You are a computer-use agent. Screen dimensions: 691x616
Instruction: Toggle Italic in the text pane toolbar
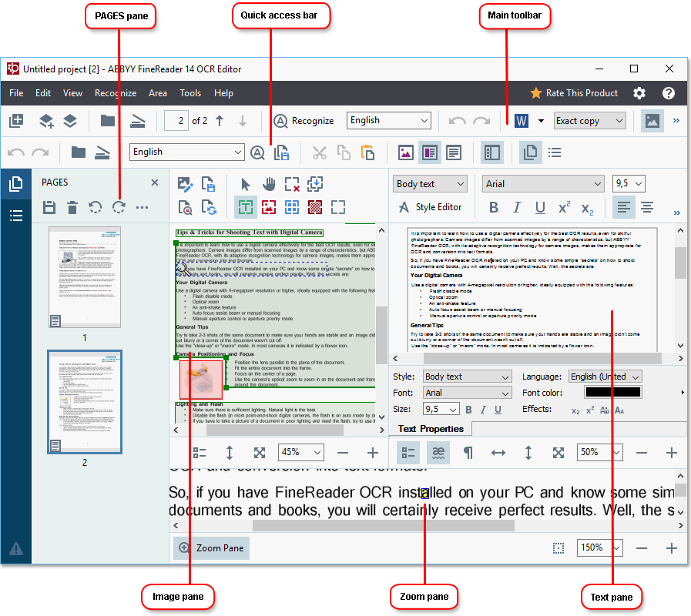(x=517, y=207)
